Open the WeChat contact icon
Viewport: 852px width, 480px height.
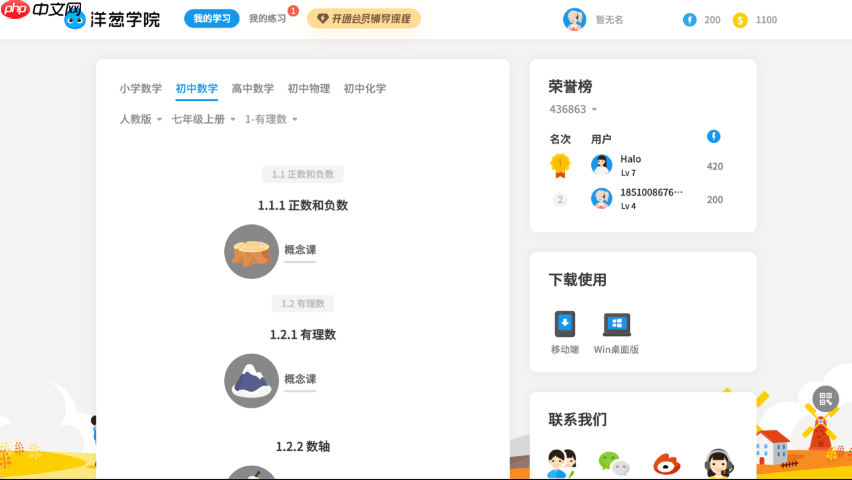click(613, 464)
